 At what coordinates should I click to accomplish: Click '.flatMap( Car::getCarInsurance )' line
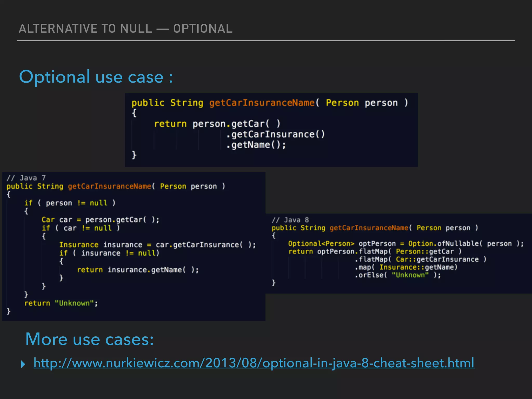[x=421, y=259]
